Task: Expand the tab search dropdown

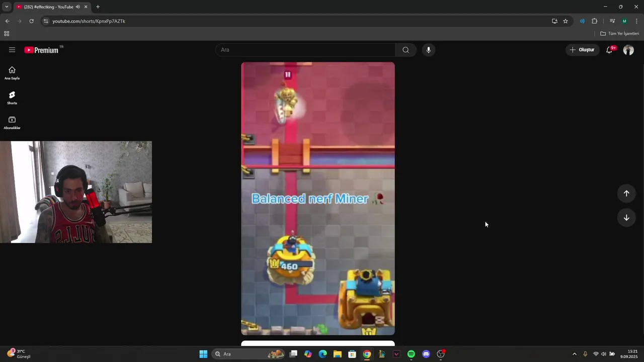Action: pos(7,7)
